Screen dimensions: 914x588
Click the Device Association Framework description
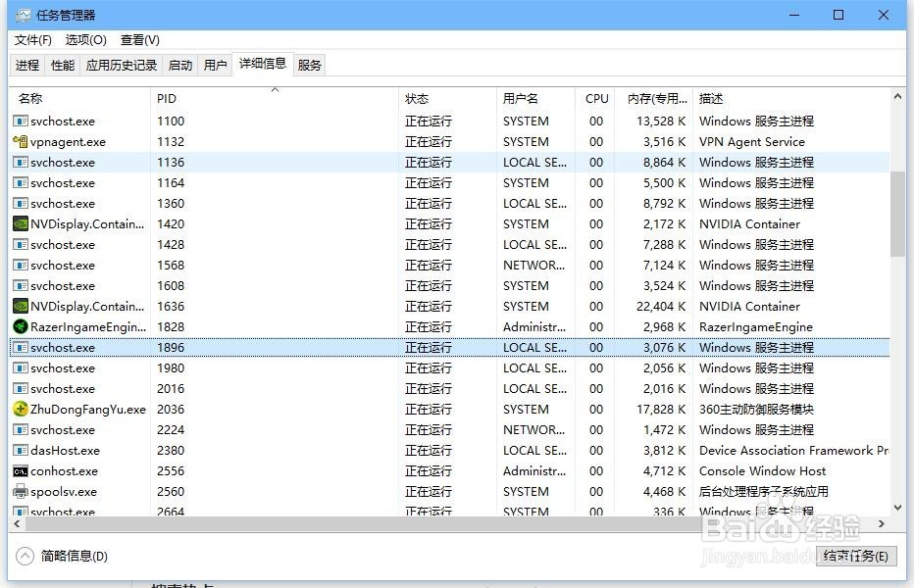pyautogui.click(x=794, y=451)
